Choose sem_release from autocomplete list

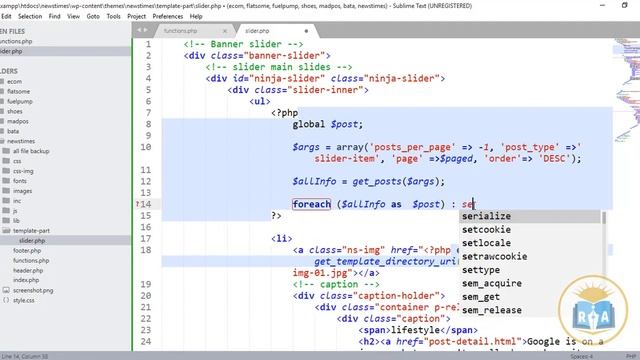pyautogui.click(x=530, y=311)
